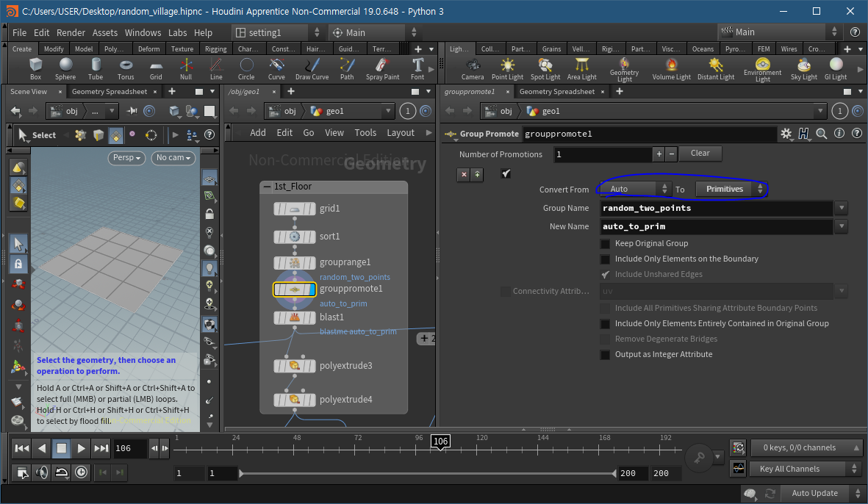Click the timeline frame 106 marker
This screenshot has width=868, height=504.
pyautogui.click(x=440, y=441)
